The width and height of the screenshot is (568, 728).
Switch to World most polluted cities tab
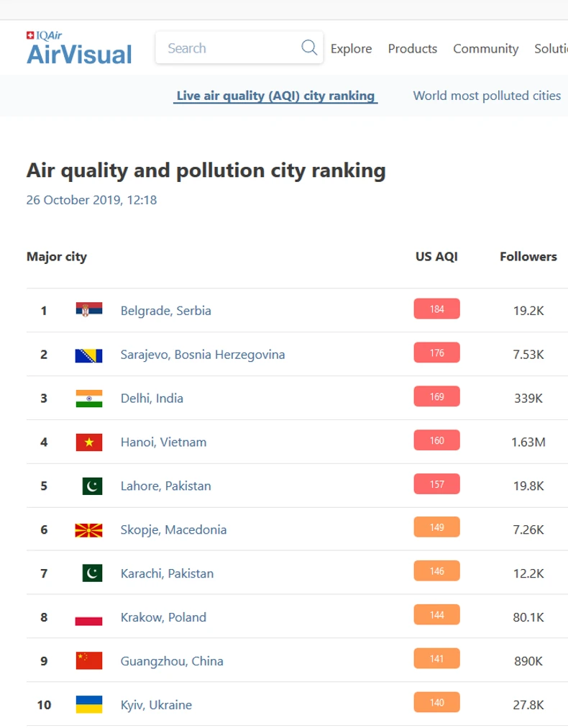tap(487, 96)
